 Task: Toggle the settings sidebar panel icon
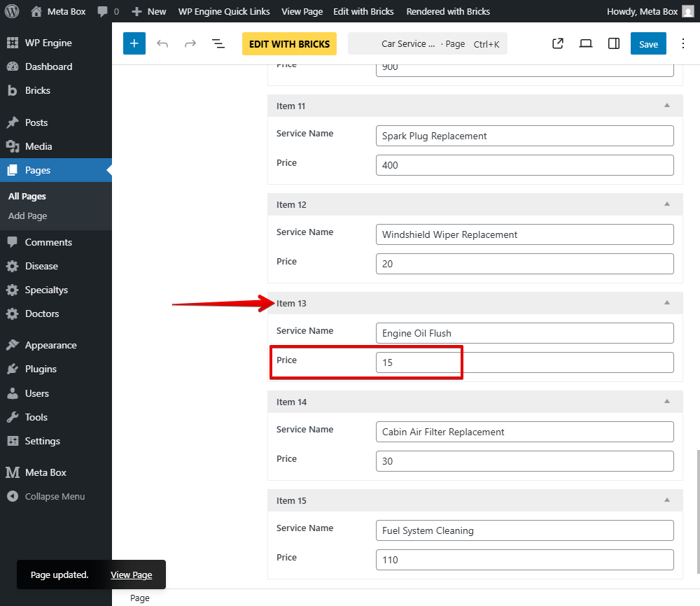click(614, 43)
